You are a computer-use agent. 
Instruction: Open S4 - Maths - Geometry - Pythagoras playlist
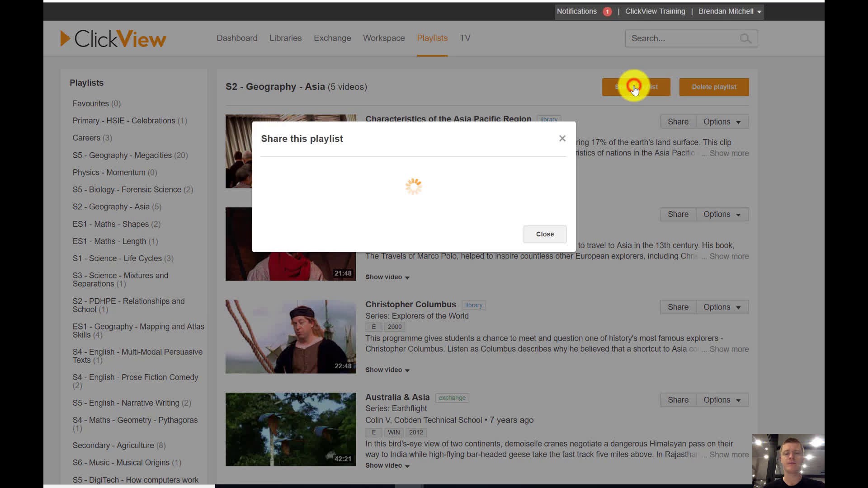[135, 424]
